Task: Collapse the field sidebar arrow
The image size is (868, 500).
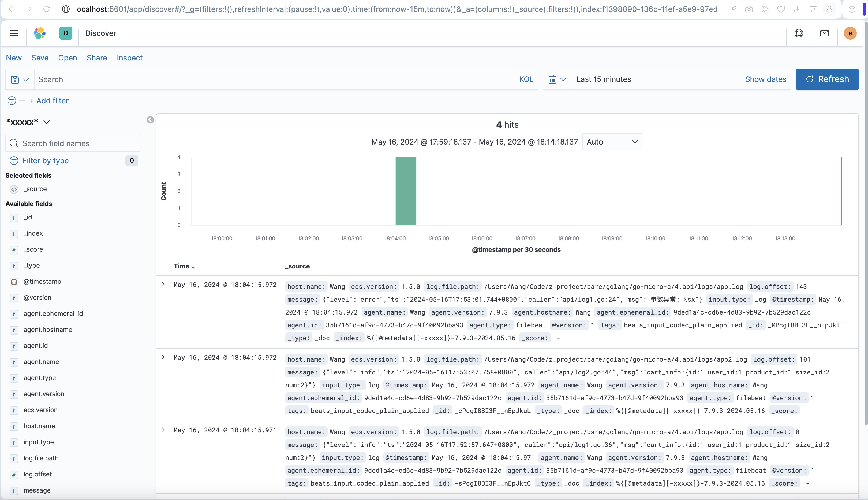Action: tap(150, 120)
